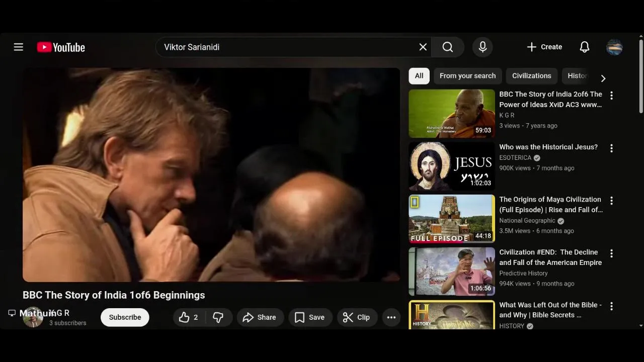Screen dimensions: 644x362
Task: Select the partially visible History chip
Action: pos(576,76)
